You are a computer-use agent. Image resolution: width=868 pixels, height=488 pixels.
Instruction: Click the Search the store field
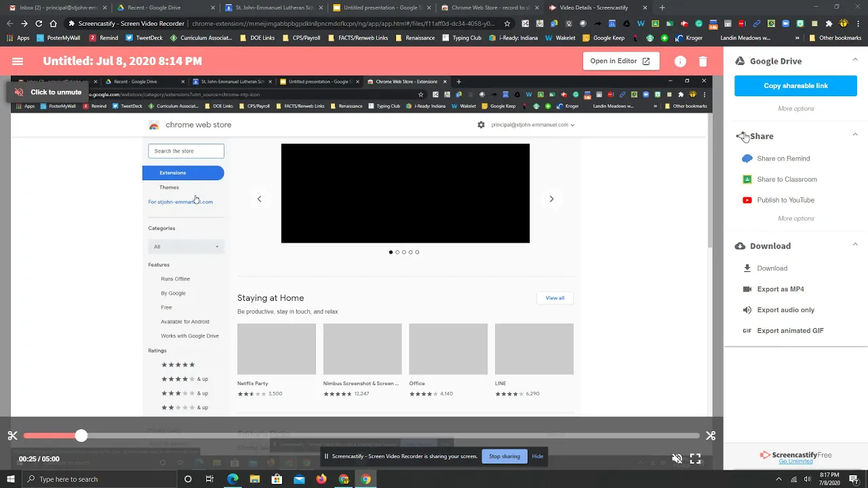[x=186, y=151]
